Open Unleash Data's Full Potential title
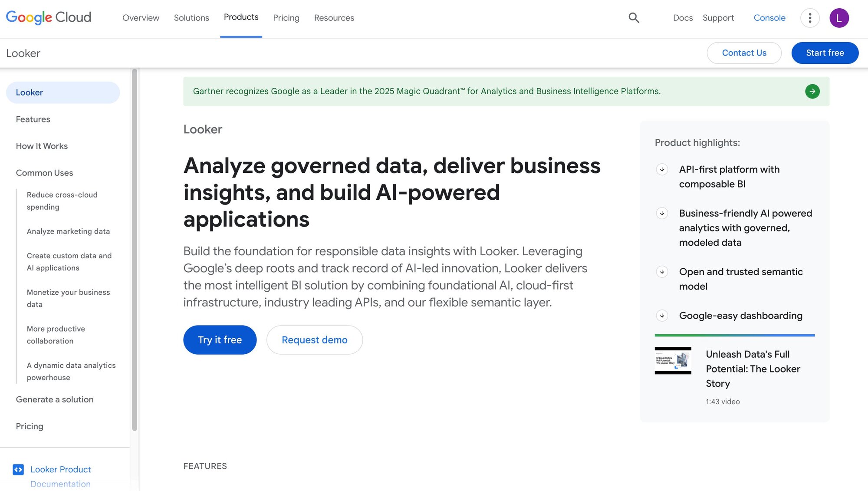This screenshot has height=491, width=868. tap(753, 369)
